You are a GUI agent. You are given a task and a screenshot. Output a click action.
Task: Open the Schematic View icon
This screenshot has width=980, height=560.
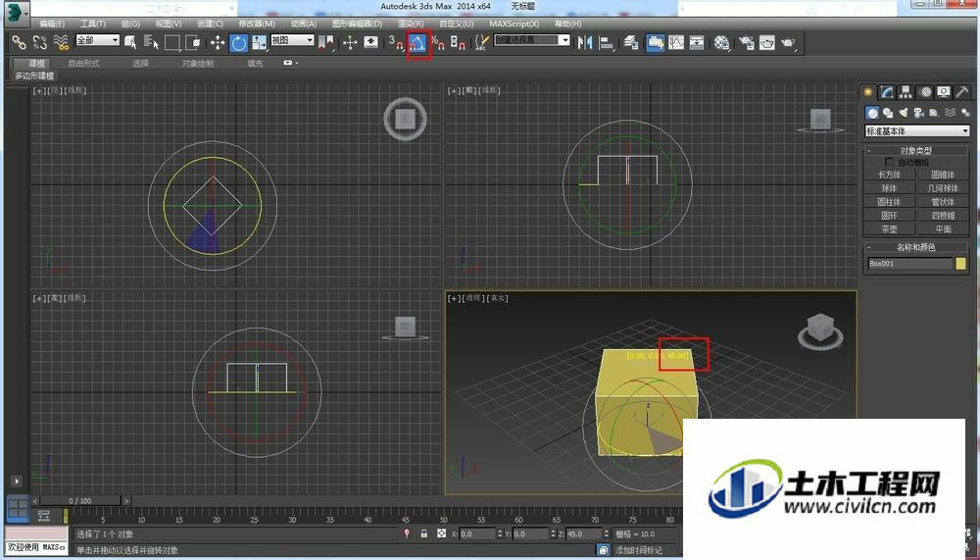click(696, 42)
